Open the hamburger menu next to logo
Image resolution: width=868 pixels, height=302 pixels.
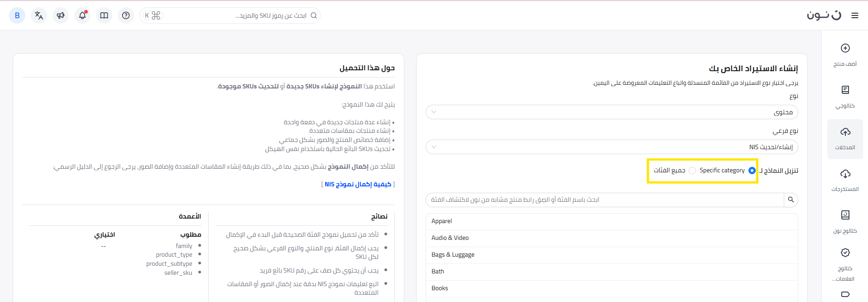[x=855, y=15]
